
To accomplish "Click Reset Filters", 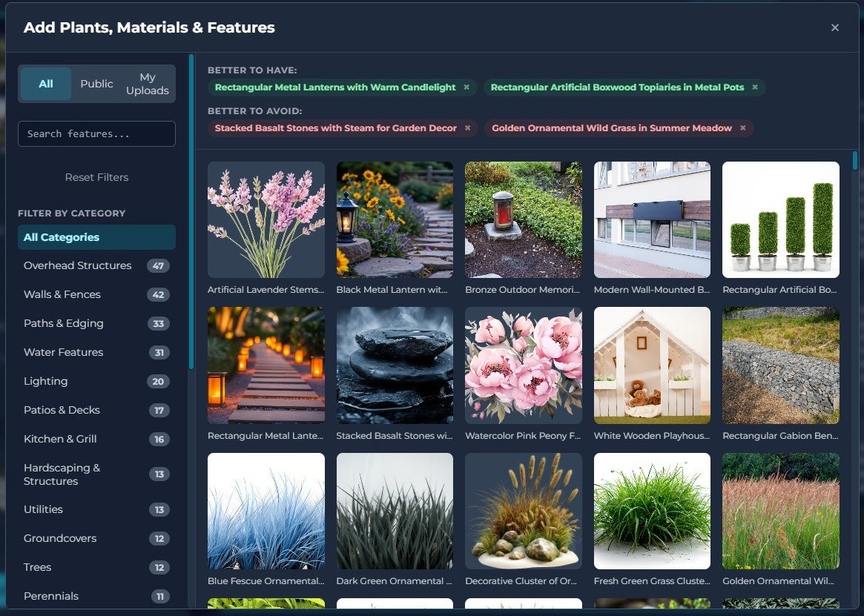I will point(96,177).
